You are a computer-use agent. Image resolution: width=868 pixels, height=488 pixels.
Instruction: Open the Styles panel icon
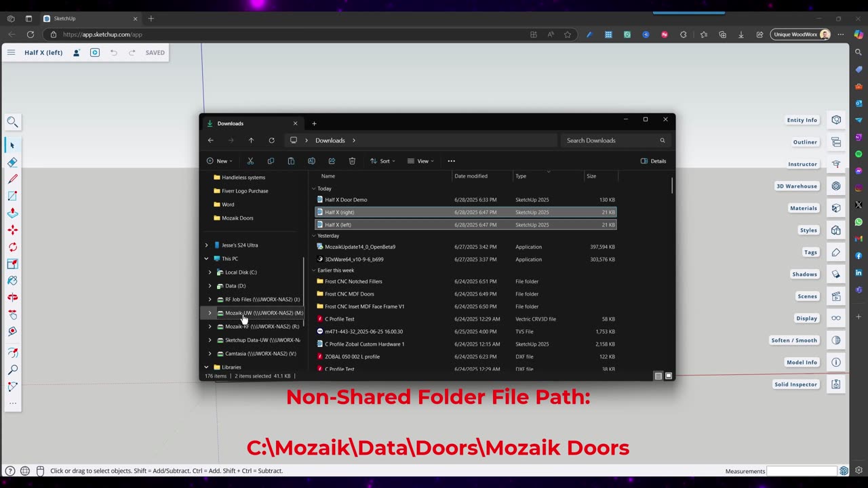[x=836, y=230]
